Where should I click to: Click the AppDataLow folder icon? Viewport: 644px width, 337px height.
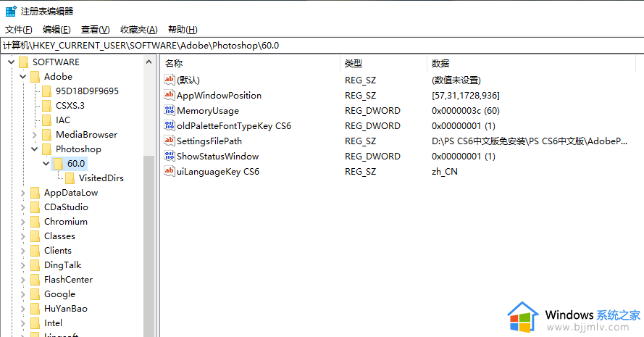tap(35, 193)
